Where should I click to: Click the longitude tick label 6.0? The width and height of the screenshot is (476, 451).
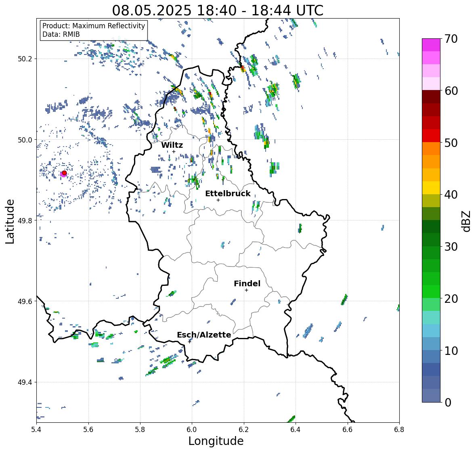192,430
